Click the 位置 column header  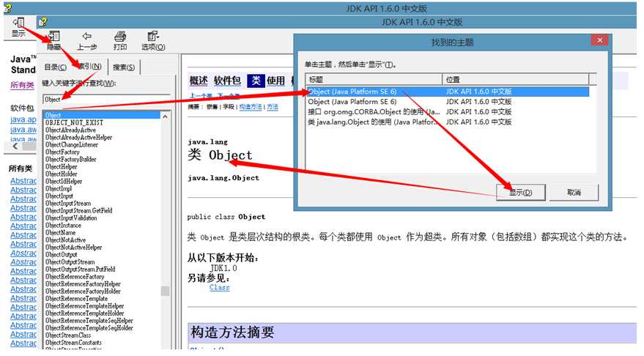[x=515, y=79]
